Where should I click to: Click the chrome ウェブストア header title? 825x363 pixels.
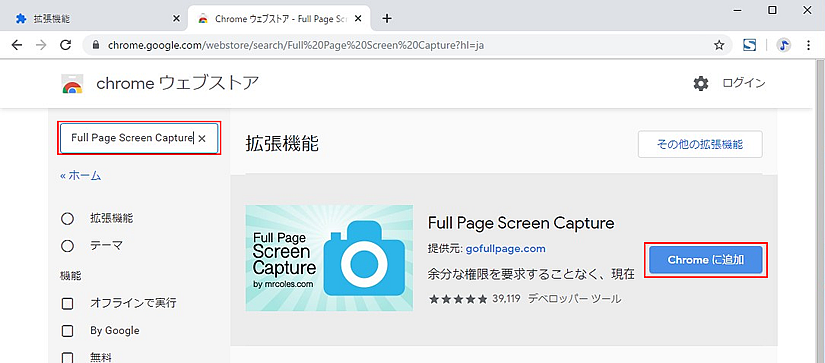pos(177,84)
